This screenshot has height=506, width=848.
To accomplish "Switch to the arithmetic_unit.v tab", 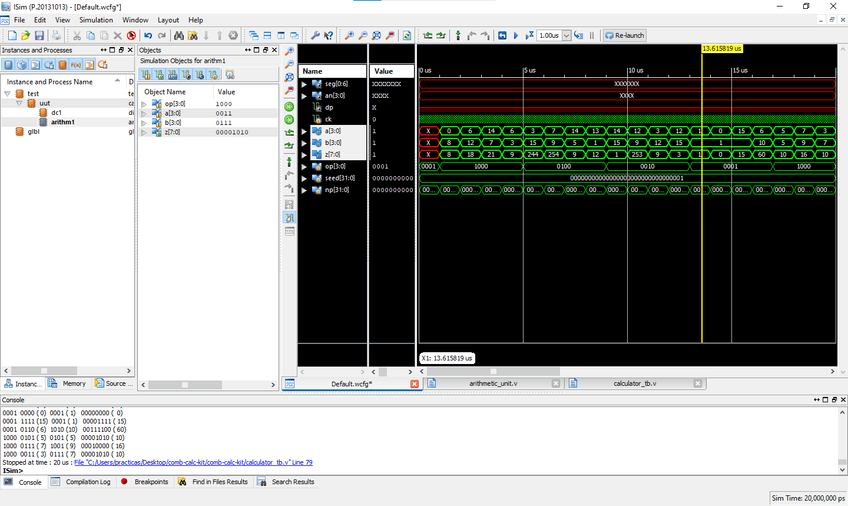I will click(493, 384).
